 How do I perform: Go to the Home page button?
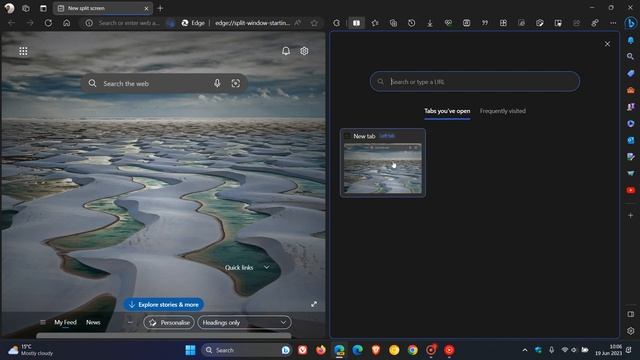(x=67, y=23)
